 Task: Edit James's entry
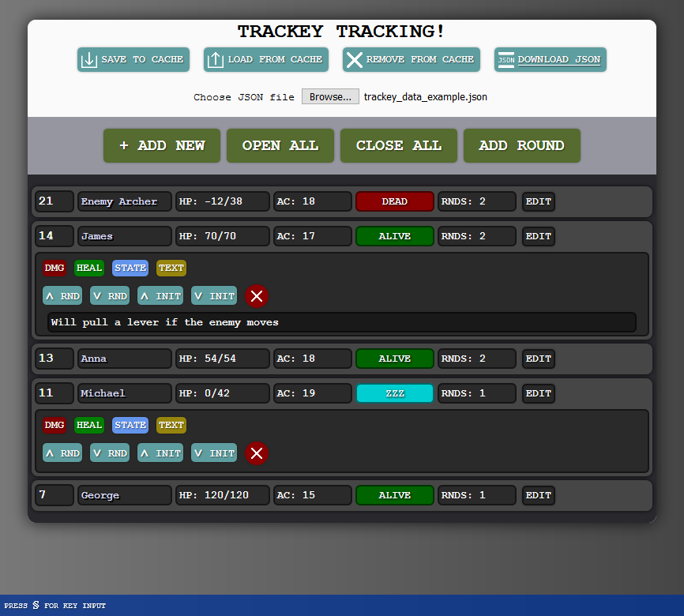coord(539,236)
